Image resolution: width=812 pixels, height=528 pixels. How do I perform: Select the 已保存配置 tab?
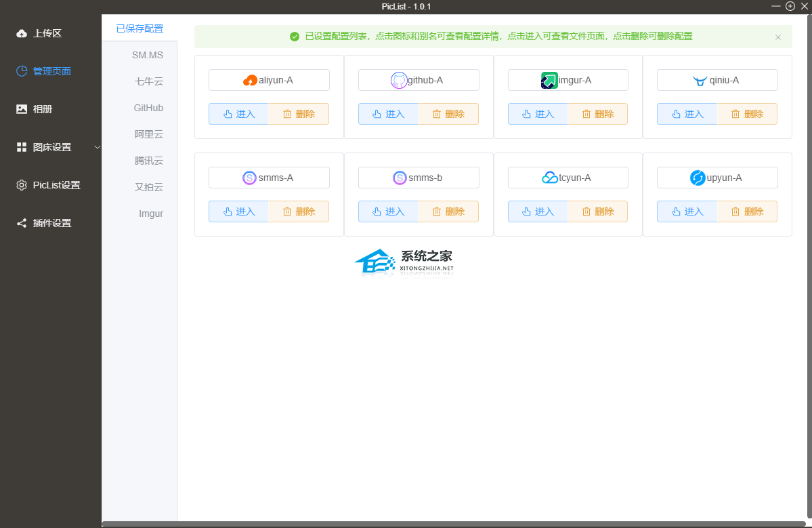[x=140, y=28]
